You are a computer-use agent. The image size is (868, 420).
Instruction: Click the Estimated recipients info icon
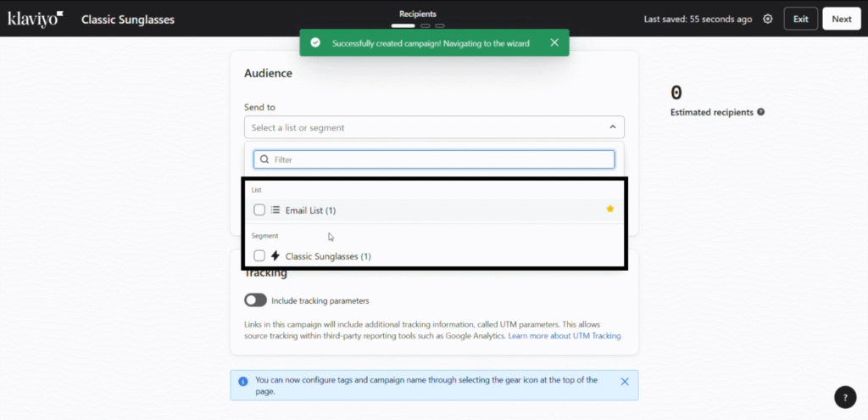[761, 112]
